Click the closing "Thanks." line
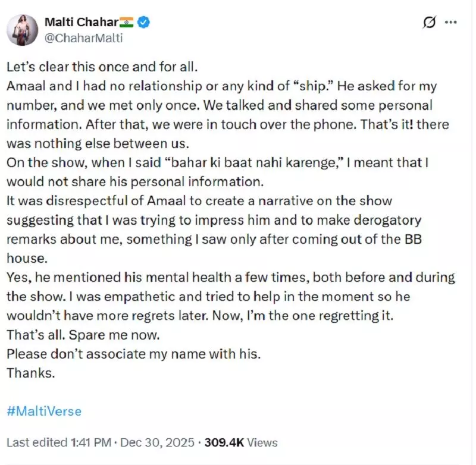This screenshot has width=476, height=465. 30,373
